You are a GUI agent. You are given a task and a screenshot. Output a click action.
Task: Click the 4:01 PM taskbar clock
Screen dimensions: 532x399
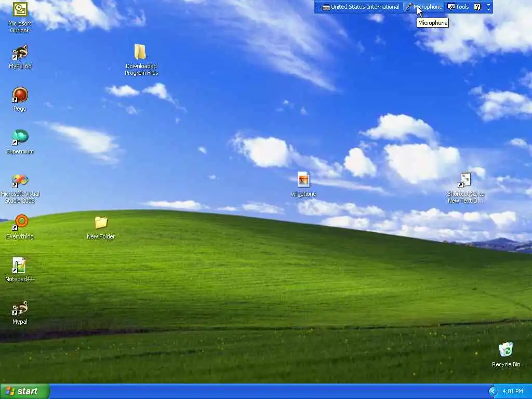tap(513, 392)
